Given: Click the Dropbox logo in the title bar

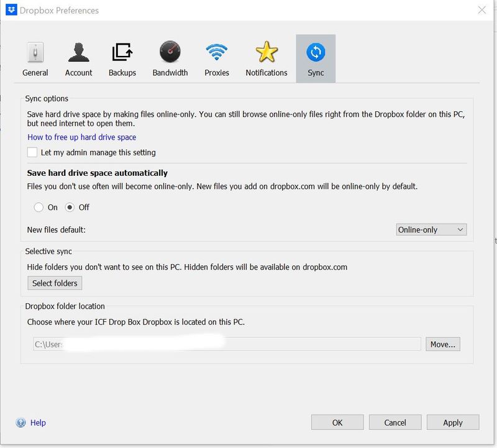Looking at the screenshot, I should (11, 10).
